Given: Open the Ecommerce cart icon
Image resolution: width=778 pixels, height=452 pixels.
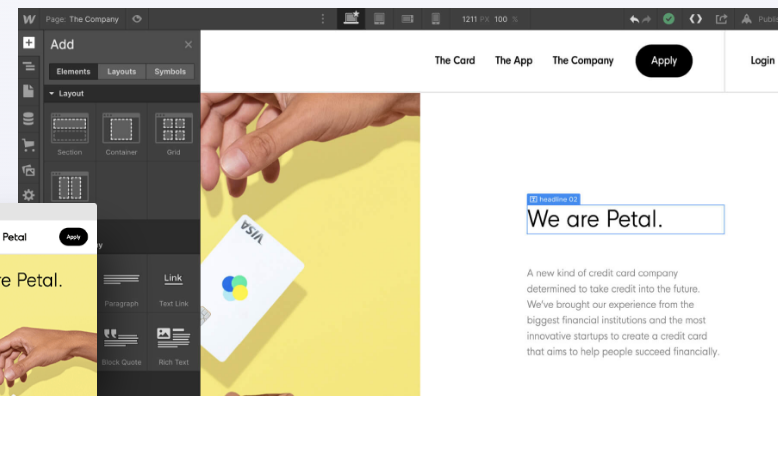Looking at the screenshot, I should (x=29, y=145).
